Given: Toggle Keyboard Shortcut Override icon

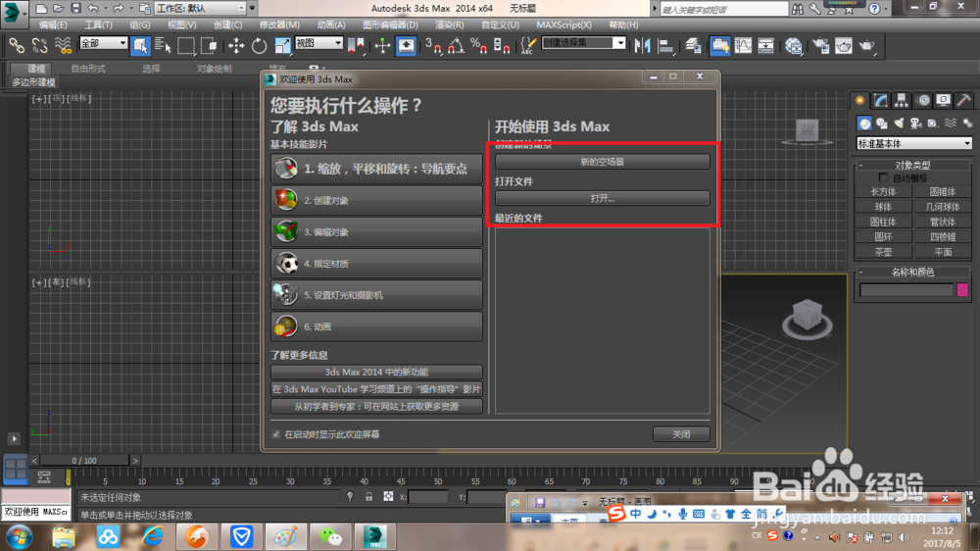Looking at the screenshot, I should 407,46.
